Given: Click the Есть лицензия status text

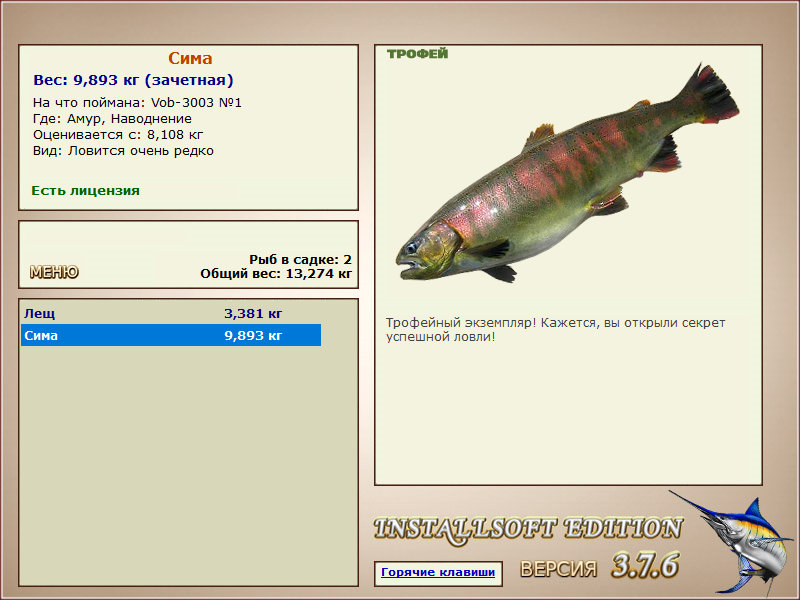Looking at the screenshot, I should pyautogui.click(x=86, y=191).
